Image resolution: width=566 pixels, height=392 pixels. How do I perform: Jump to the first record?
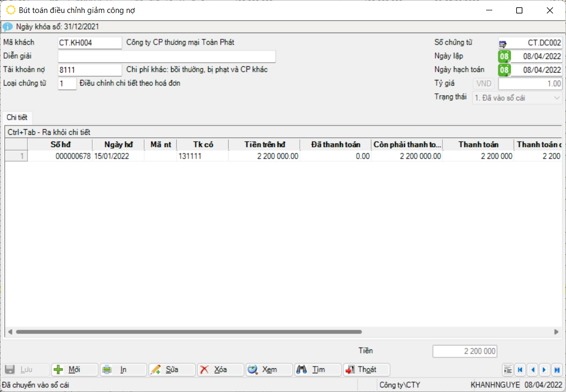[520, 370]
